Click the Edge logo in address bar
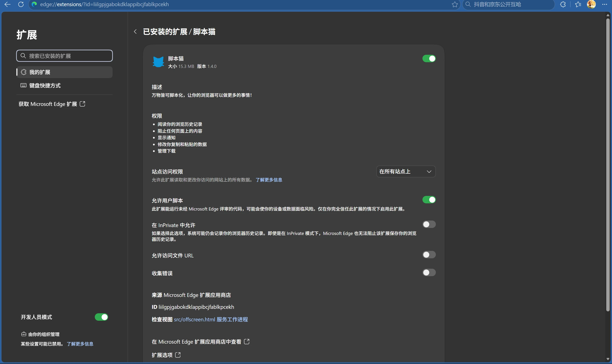Screen dimensions: 612x364 click(34, 4)
